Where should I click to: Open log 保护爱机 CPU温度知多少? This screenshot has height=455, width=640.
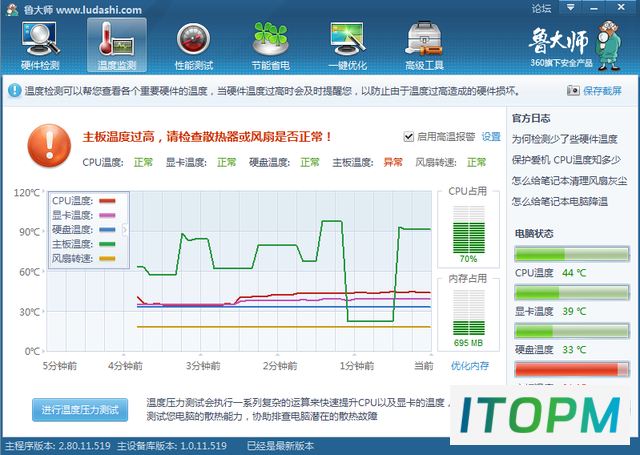566,160
